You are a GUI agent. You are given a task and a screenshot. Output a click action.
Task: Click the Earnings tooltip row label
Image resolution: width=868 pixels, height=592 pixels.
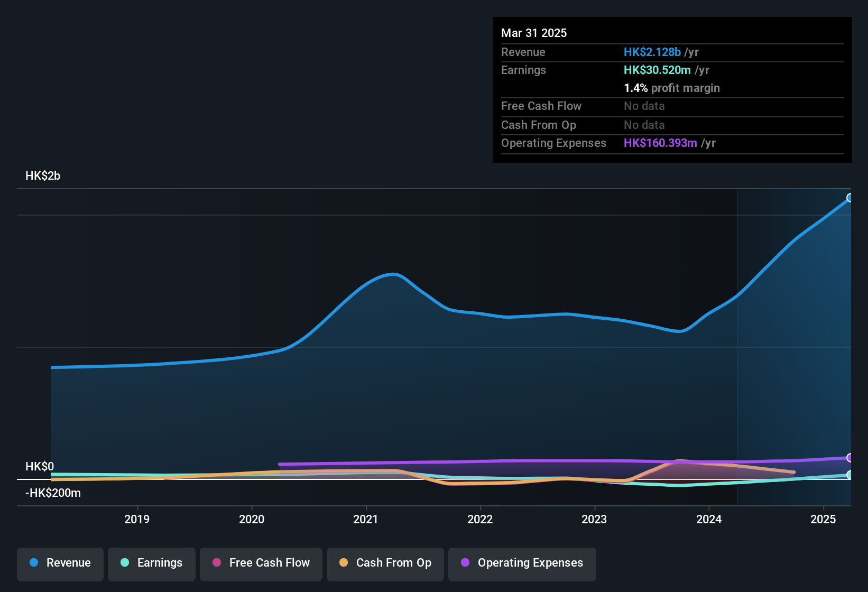pos(523,70)
